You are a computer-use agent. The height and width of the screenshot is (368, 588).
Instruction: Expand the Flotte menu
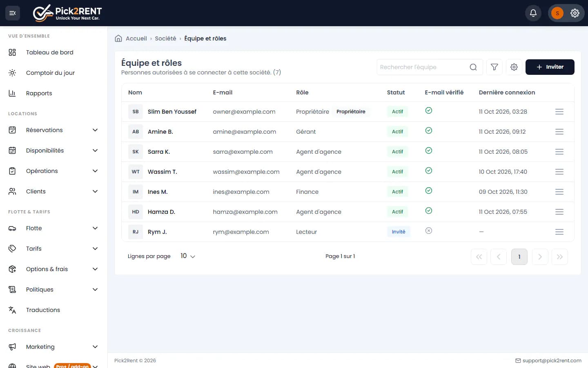tap(53, 228)
